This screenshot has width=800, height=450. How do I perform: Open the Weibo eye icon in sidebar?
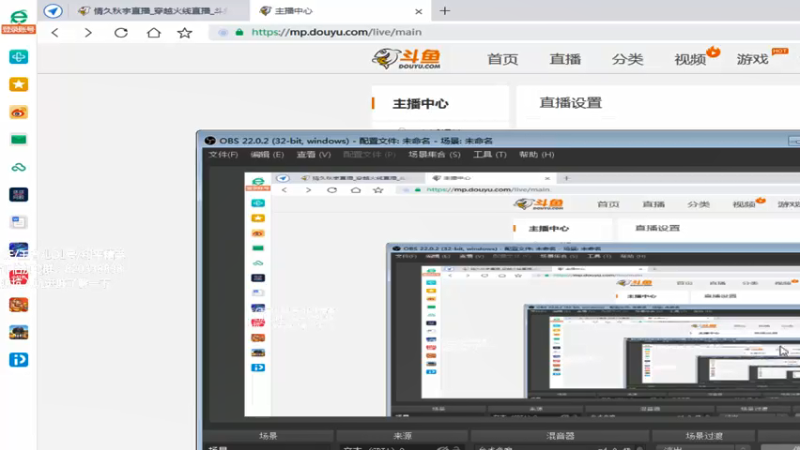pyautogui.click(x=18, y=112)
